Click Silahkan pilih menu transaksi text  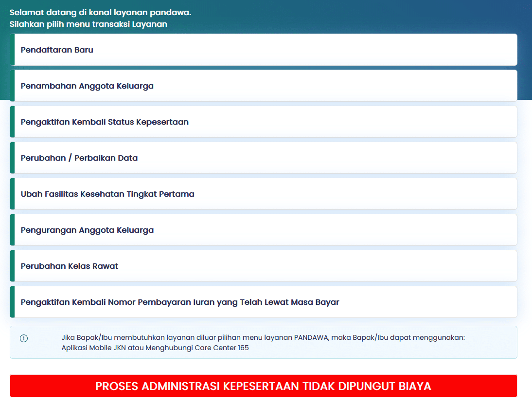(x=88, y=24)
